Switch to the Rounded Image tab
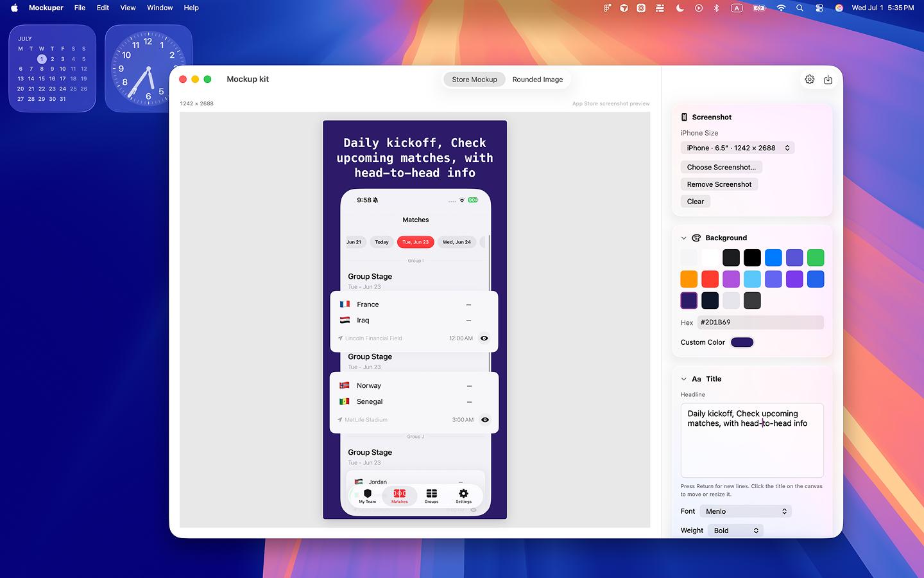The width and height of the screenshot is (924, 578). [x=538, y=80]
